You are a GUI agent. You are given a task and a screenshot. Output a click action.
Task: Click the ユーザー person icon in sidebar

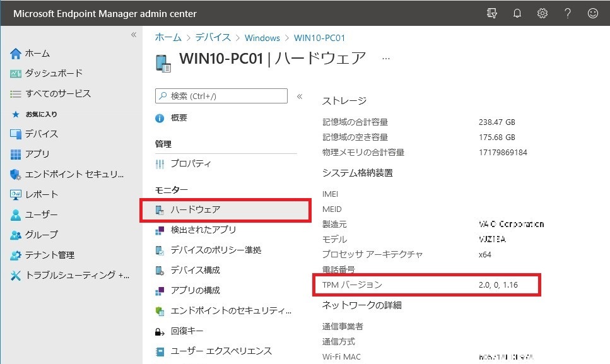[16, 215]
